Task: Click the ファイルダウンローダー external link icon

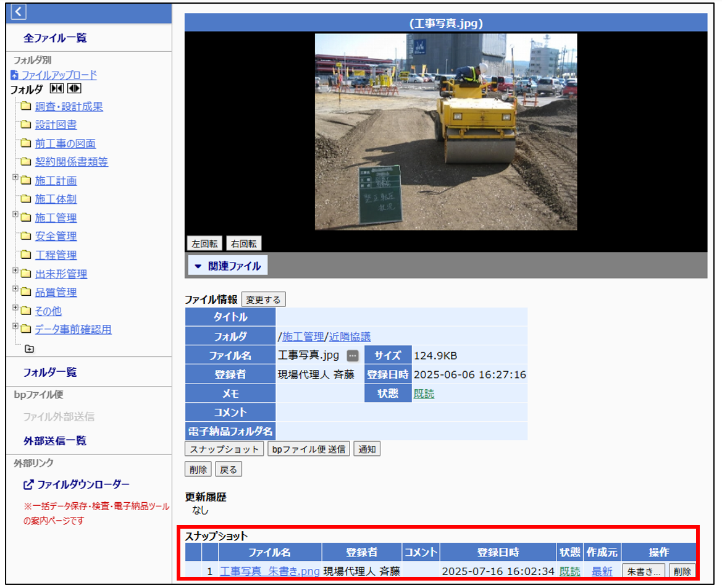Action: 28,485
